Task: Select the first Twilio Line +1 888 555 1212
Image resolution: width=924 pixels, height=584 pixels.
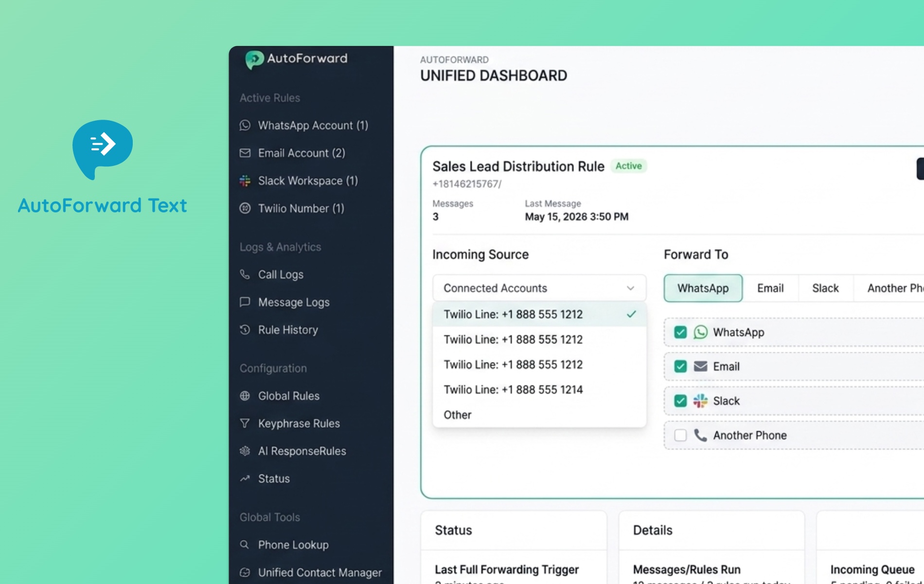Action: (x=539, y=314)
